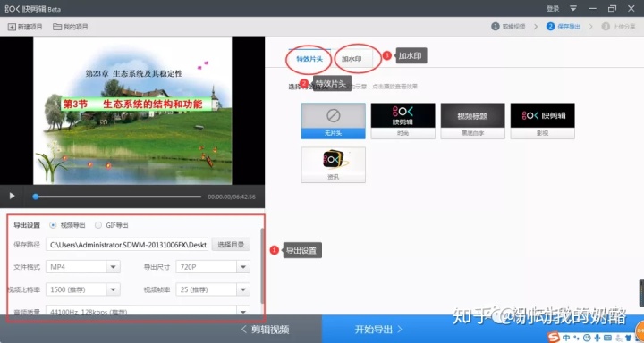Screen dimensions: 644x343
Task: Select 视频导出 radio button
Action: [53, 225]
